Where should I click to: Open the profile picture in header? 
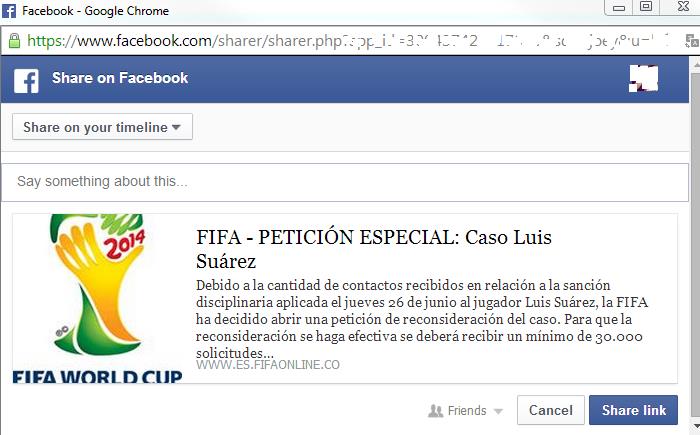[x=643, y=79]
